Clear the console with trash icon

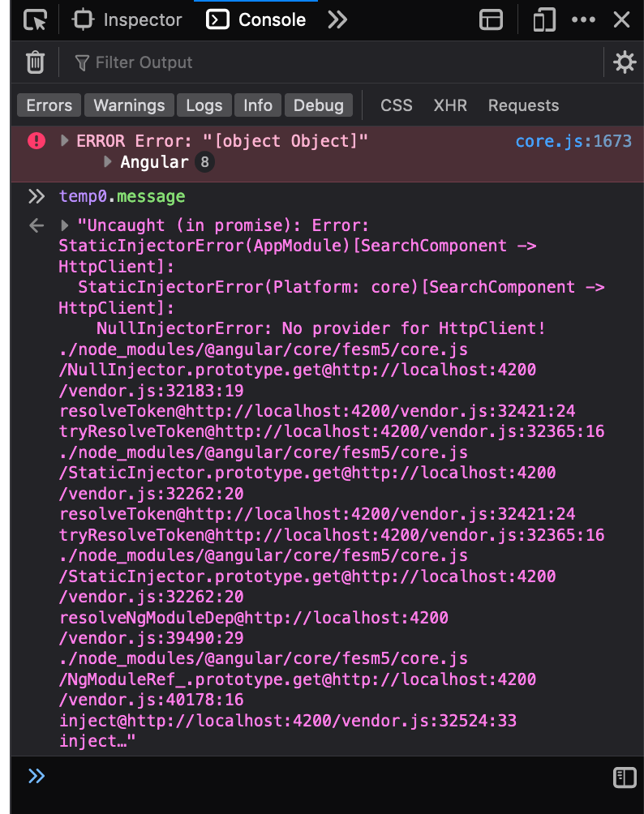coord(35,62)
